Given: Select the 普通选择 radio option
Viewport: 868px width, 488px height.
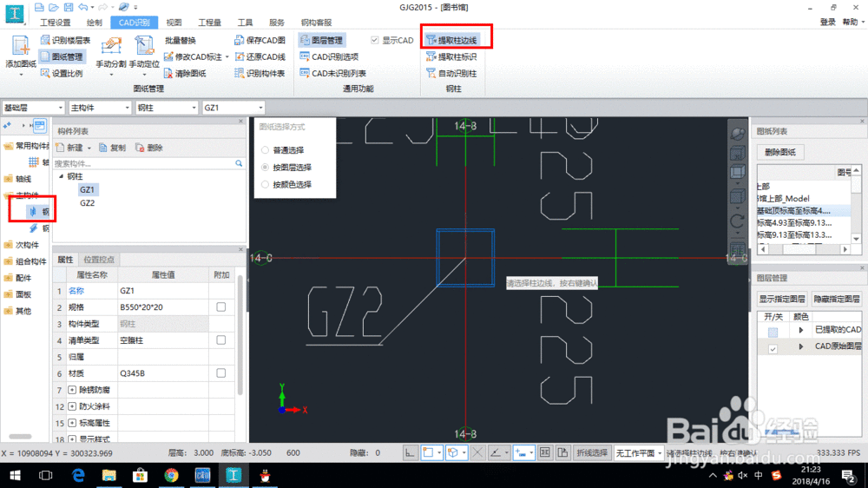Looking at the screenshot, I should pos(265,150).
